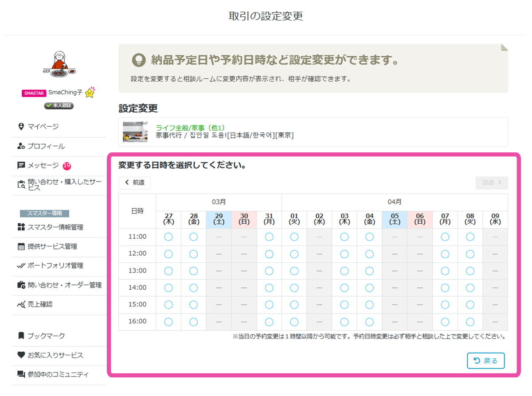This screenshot has width=532, height=396.
Task: Click the My Page location pin icon
Action: pyautogui.click(x=21, y=127)
